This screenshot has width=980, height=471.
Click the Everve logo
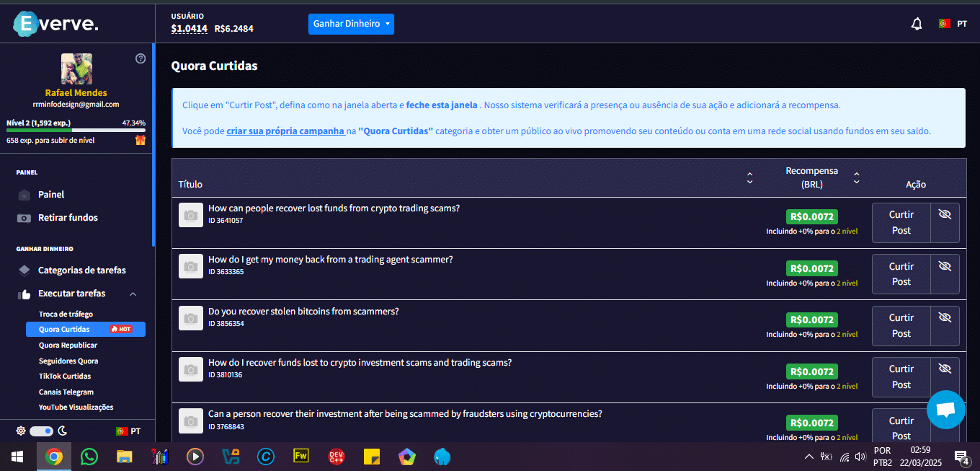tap(56, 23)
